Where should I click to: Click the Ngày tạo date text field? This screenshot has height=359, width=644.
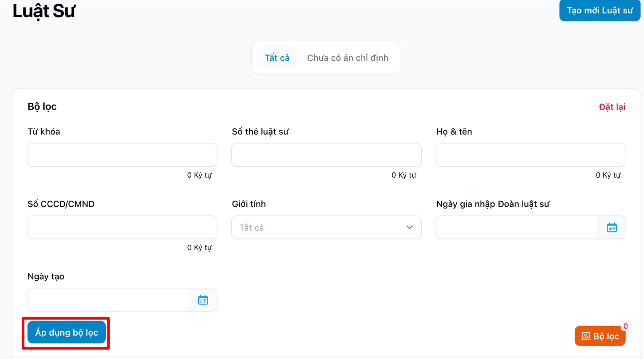(108, 300)
